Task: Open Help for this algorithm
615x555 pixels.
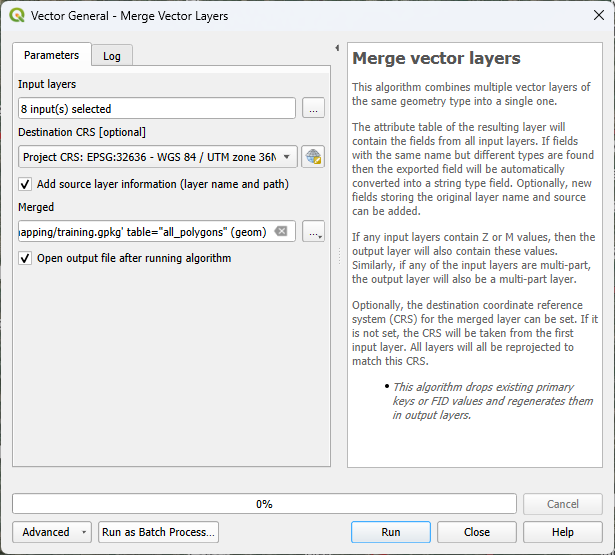Action: pyautogui.click(x=562, y=532)
